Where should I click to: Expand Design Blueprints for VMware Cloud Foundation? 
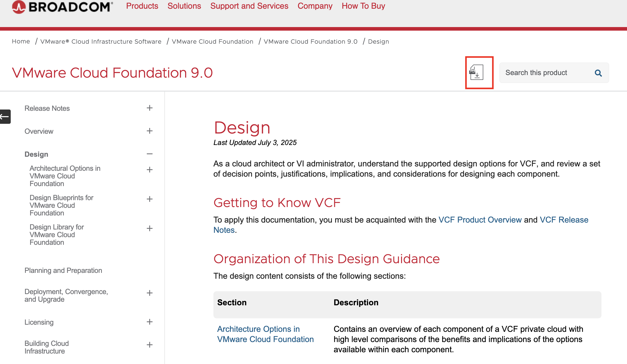click(150, 199)
